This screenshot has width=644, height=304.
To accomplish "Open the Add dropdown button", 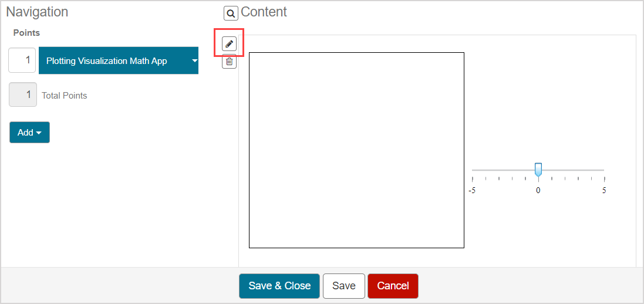I will click(29, 132).
